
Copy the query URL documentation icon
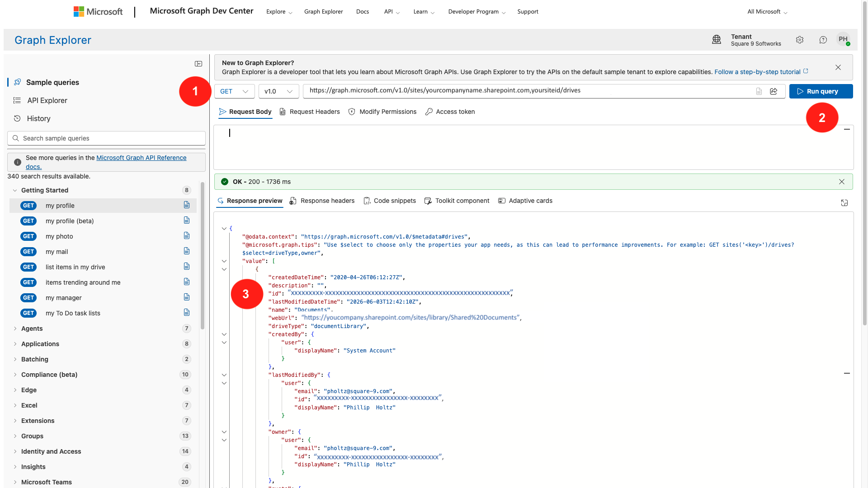[759, 91]
